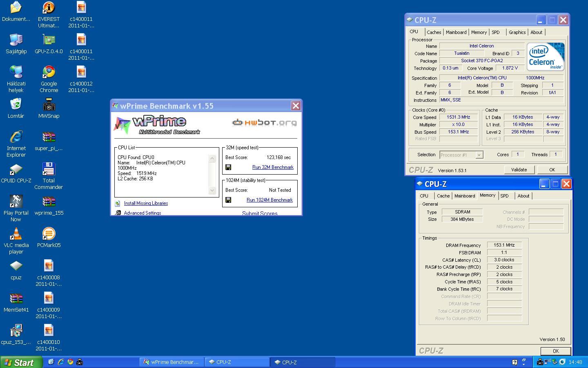Click the Install Missing Libraries icon
Viewport: 588px width, 368px height.
coord(118,203)
